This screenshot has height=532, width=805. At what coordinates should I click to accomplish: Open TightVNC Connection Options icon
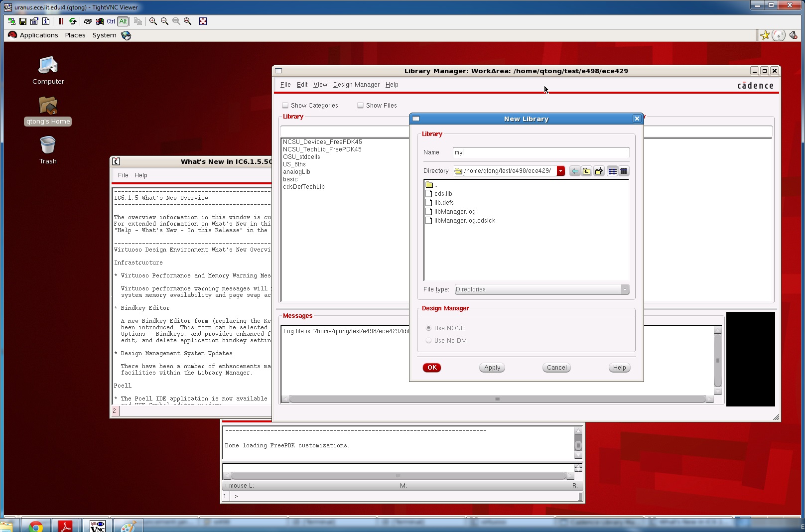(34, 21)
